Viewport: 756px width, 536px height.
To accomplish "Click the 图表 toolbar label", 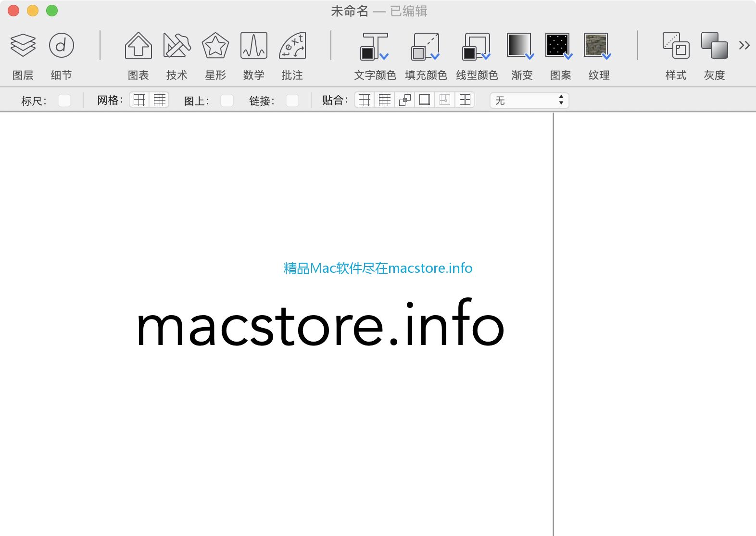I will [x=139, y=75].
